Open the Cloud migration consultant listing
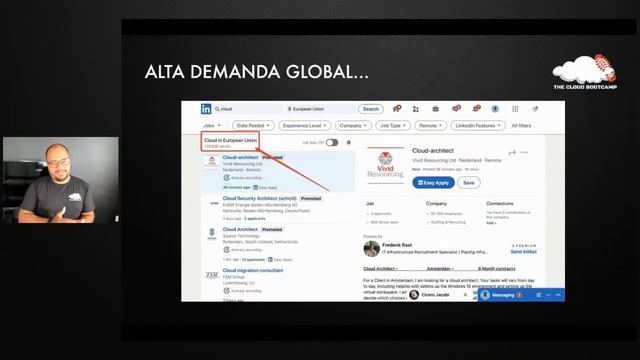Image resolution: width=640 pixels, height=360 pixels. point(253,270)
